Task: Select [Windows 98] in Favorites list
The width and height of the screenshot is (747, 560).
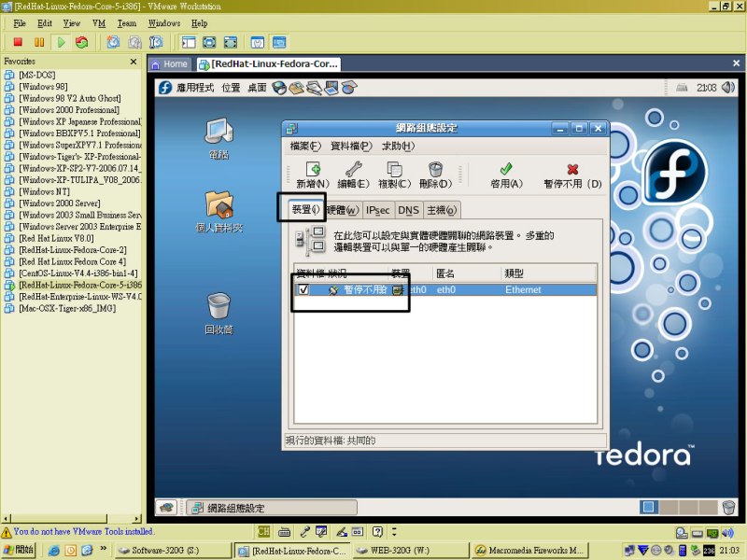Action: tap(43, 87)
